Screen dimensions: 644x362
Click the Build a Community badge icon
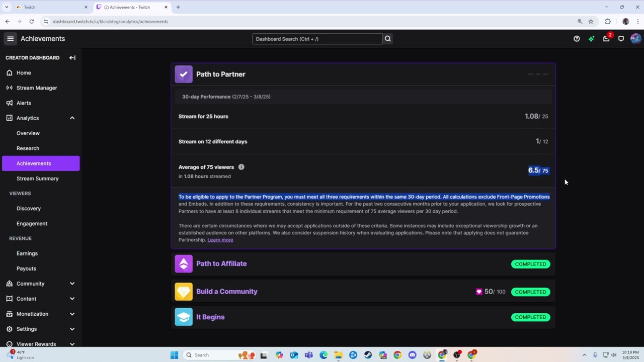click(x=184, y=292)
